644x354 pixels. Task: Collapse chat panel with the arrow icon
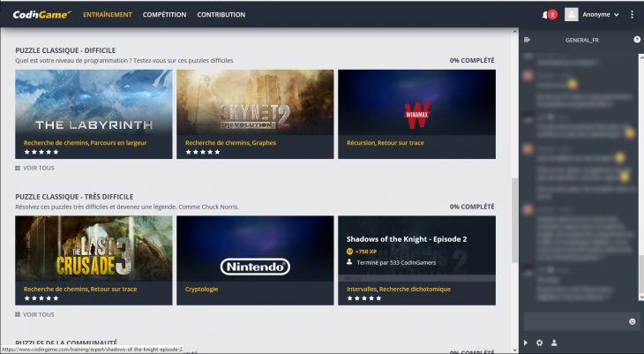point(526,343)
